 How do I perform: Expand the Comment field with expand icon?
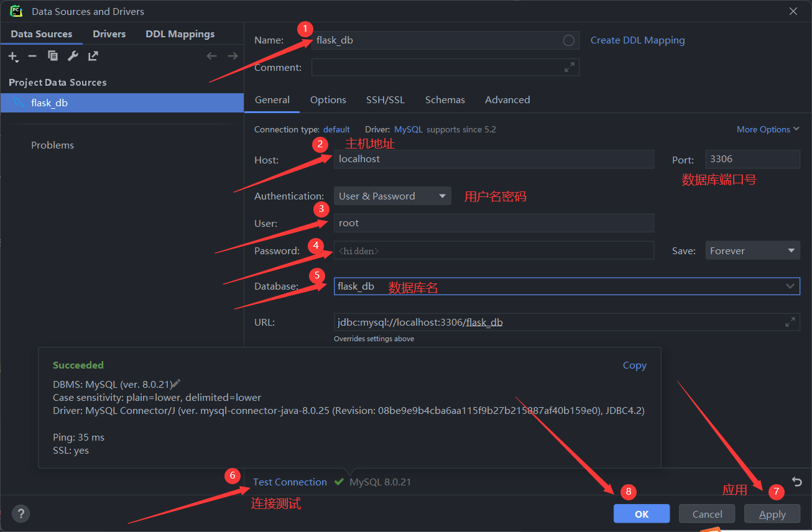pyautogui.click(x=570, y=67)
